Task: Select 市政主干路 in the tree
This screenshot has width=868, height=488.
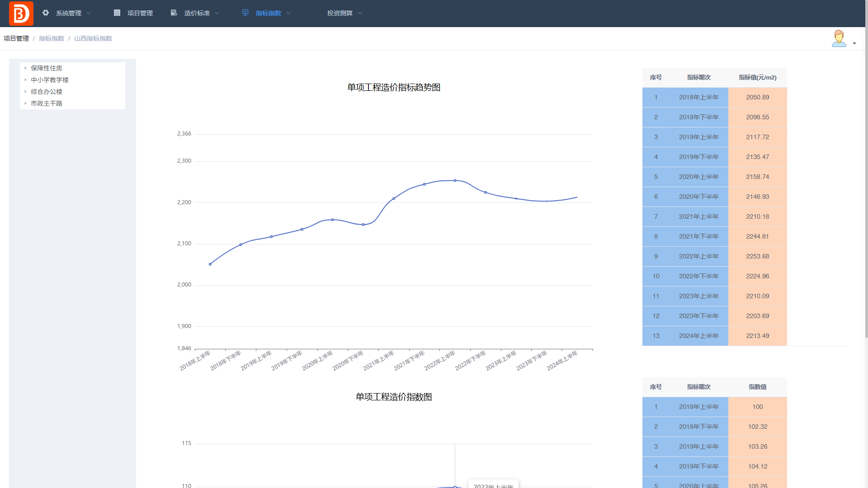Action: [x=47, y=103]
